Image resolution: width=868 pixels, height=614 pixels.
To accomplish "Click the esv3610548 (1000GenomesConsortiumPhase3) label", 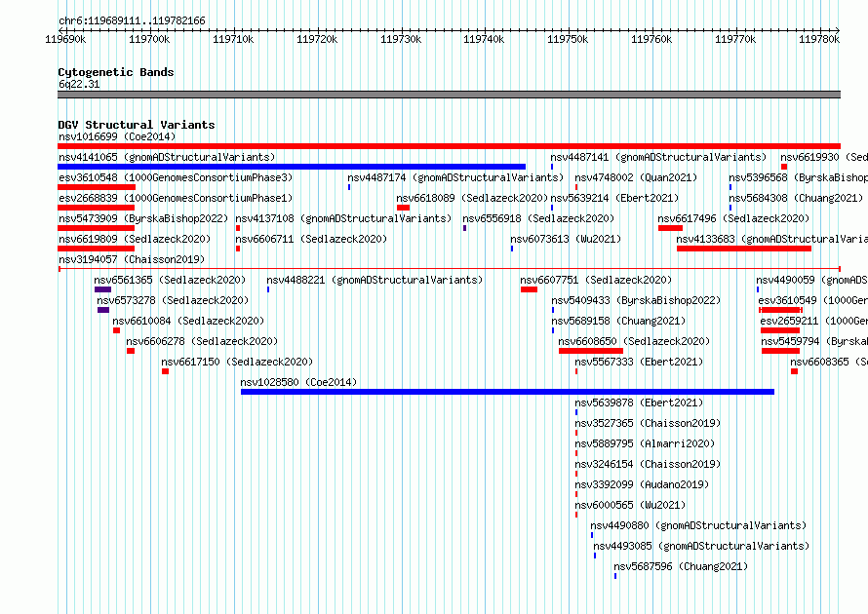I will coord(176,177).
